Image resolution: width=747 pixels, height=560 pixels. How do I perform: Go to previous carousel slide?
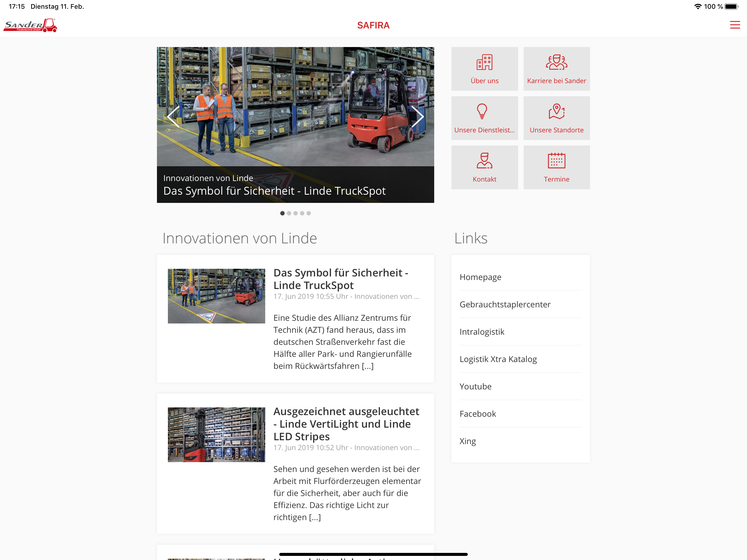(x=174, y=116)
